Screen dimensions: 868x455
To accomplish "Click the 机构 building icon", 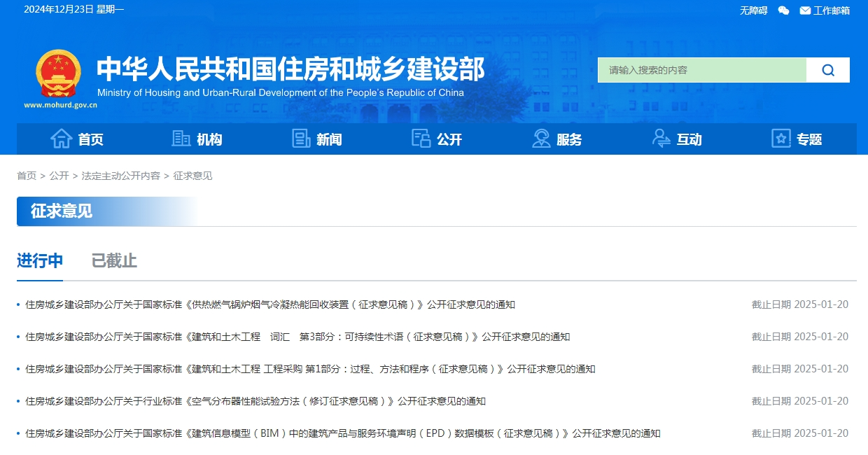I will (x=181, y=139).
